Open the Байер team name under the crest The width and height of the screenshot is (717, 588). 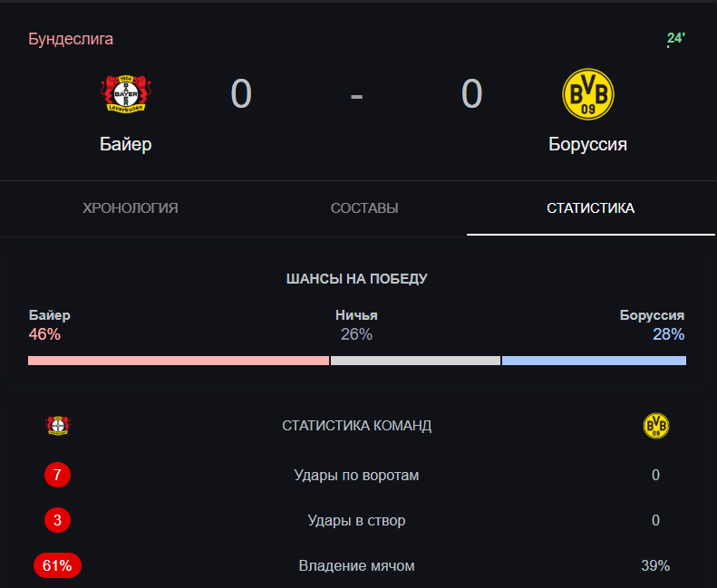pos(126,144)
